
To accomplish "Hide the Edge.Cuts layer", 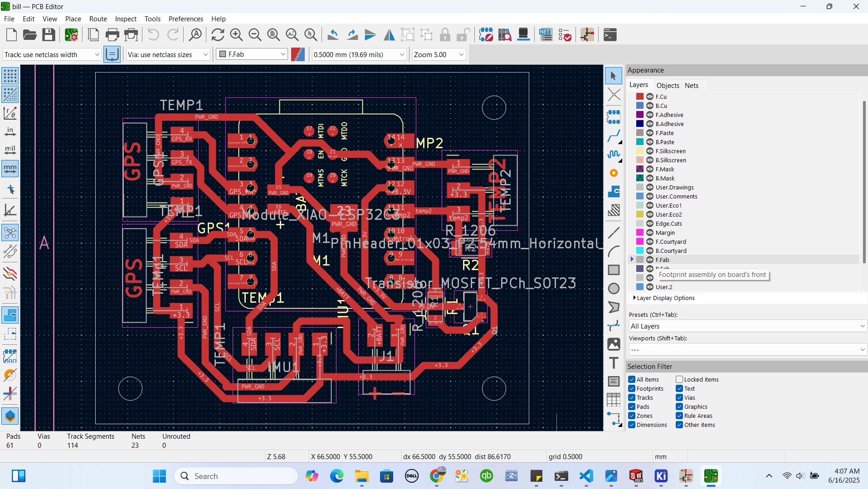I will coord(650,223).
